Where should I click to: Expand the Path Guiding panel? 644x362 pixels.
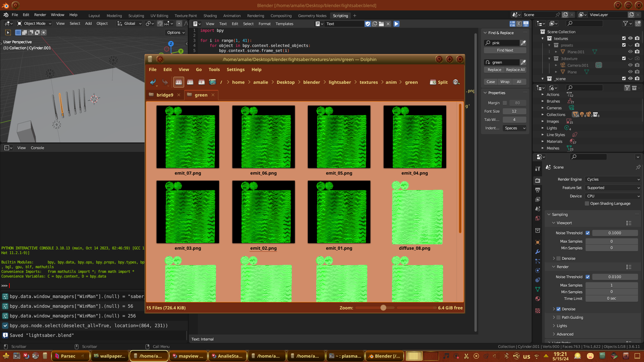click(x=554, y=317)
